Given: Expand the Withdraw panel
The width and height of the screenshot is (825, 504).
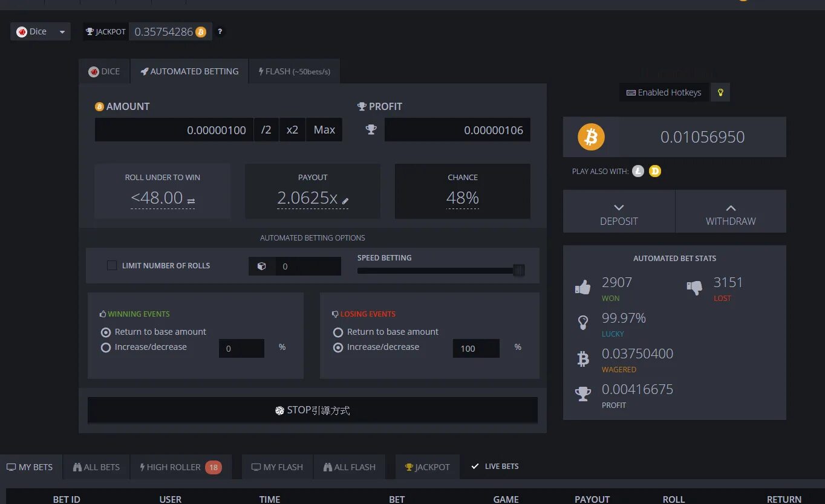Looking at the screenshot, I should coord(731,212).
